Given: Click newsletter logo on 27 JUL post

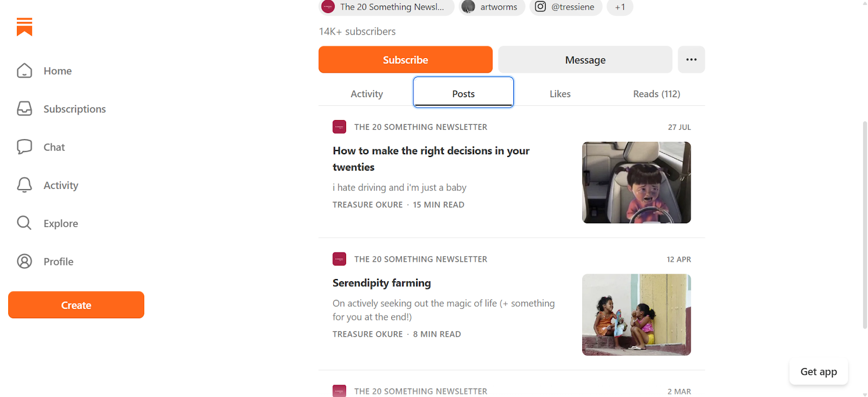Looking at the screenshot, I should pos(340,127).
